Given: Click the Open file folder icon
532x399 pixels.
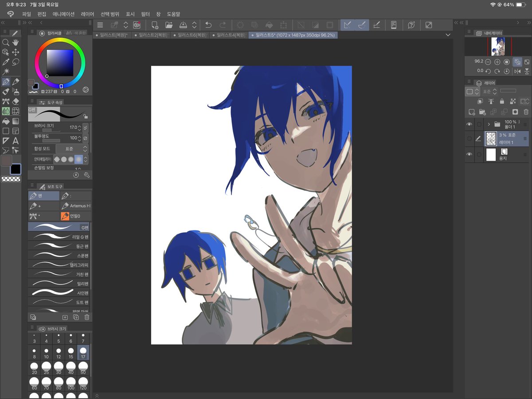Looking at the screenshot, I should tap(169, 25).
